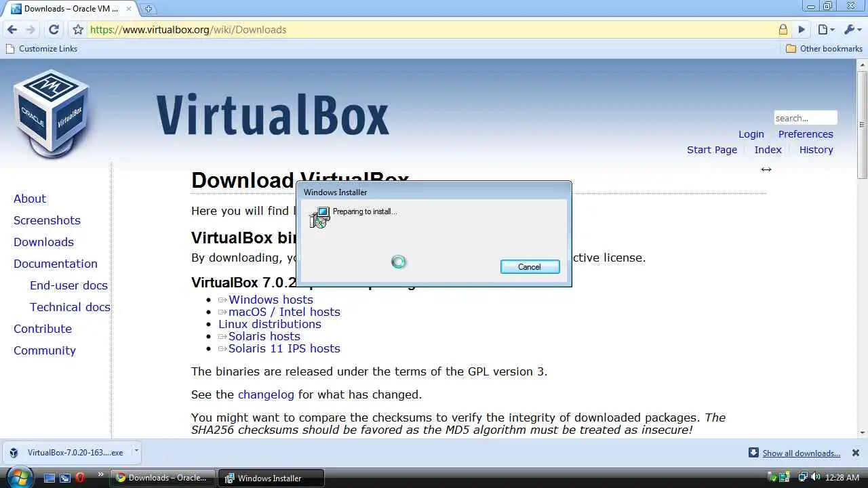Click the 12:28 AM taskbar clock
Viewport: 868px width, 488px height.
point(842,478)
